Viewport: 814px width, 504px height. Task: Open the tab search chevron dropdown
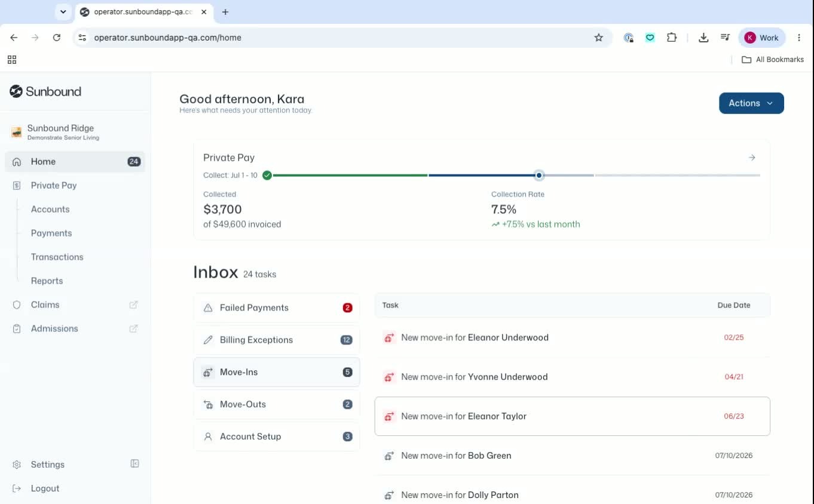tap(63, 12)
